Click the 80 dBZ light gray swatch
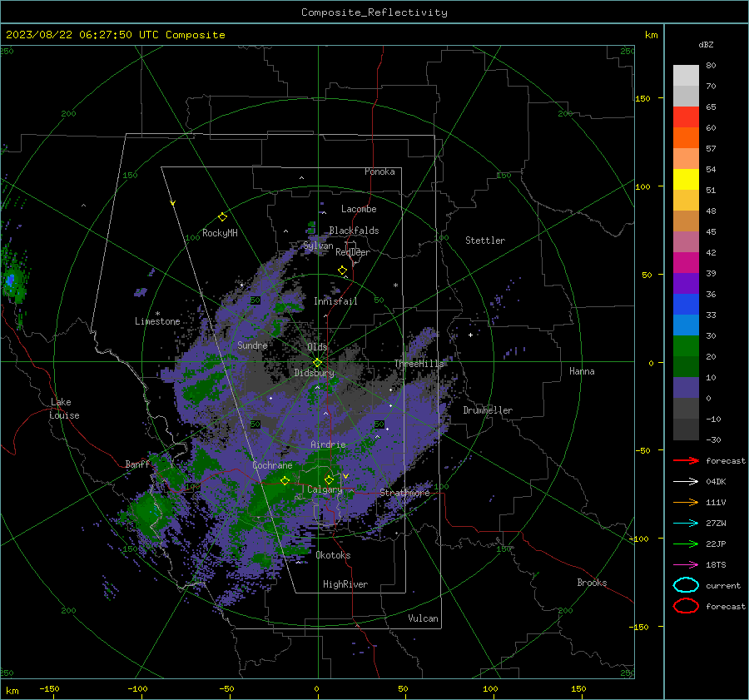The height and width of the screenshot is (700, 749). (x=686, y=75)
